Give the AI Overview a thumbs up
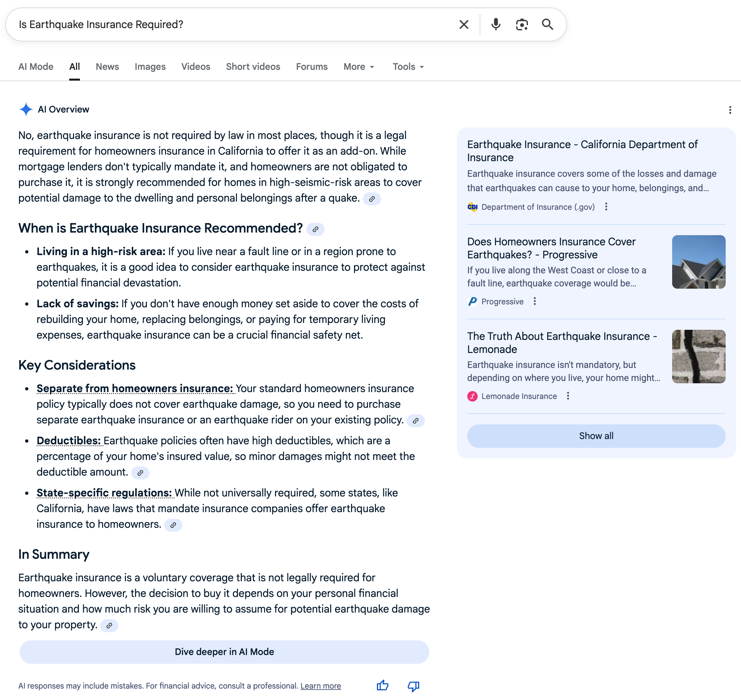 click(382, 685)
